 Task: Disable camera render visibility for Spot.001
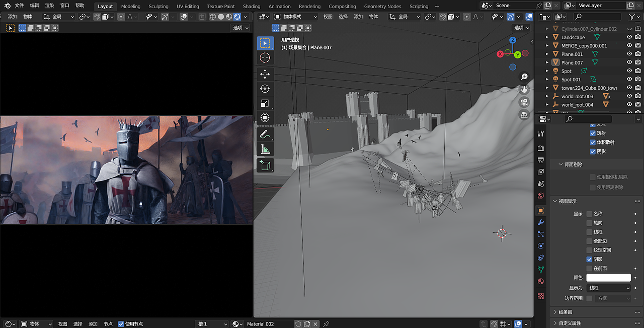click(x=639, y=79)
